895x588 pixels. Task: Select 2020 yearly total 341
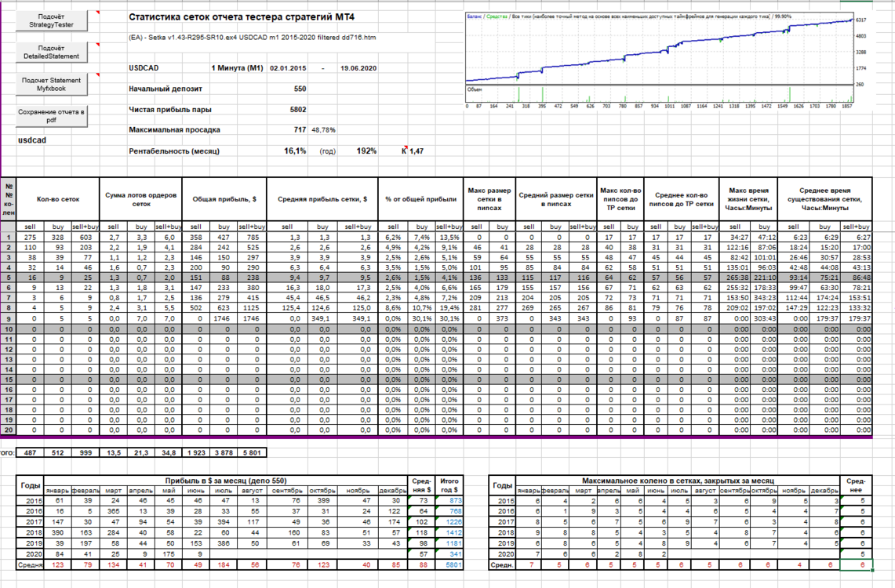pyautogui.click(x=449, y=554)
